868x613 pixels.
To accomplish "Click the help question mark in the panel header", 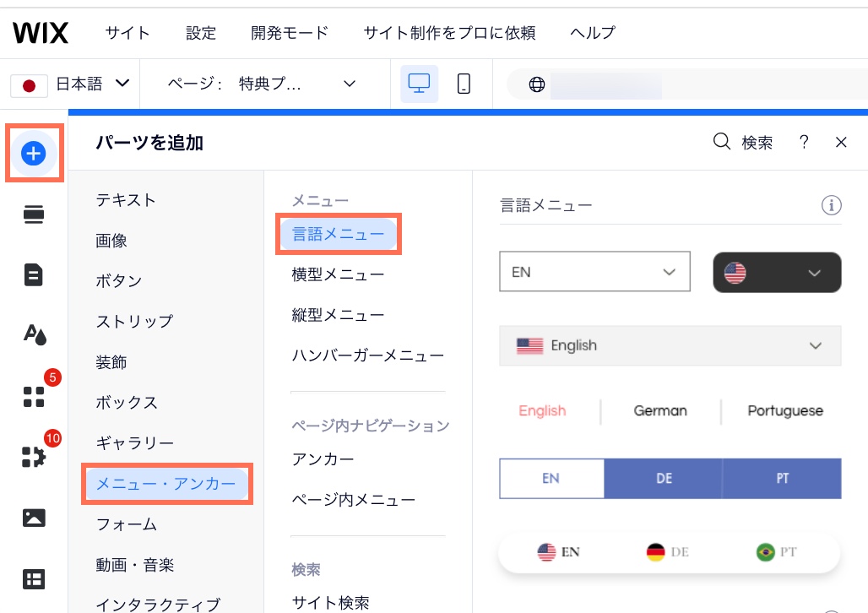I will click(x=803, y=143).
